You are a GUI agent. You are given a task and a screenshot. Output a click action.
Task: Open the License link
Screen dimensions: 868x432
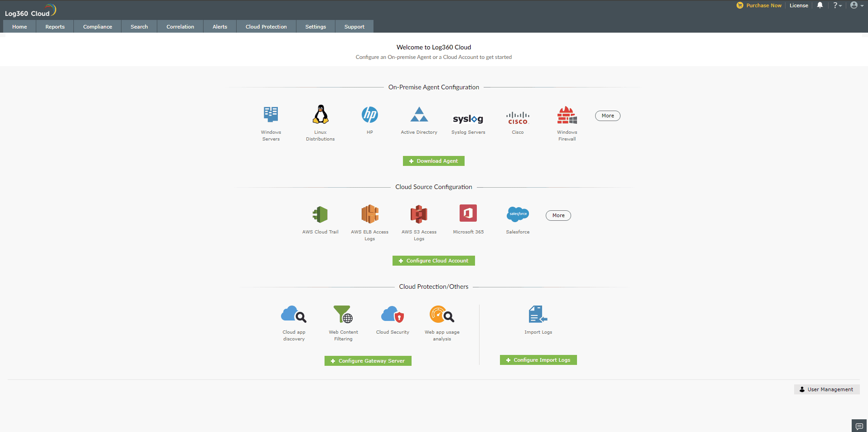coord(799,5)
